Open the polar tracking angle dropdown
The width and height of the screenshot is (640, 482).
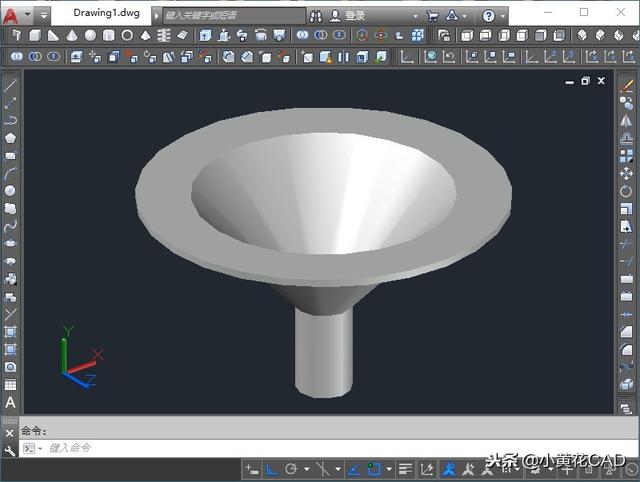(306, 470)
